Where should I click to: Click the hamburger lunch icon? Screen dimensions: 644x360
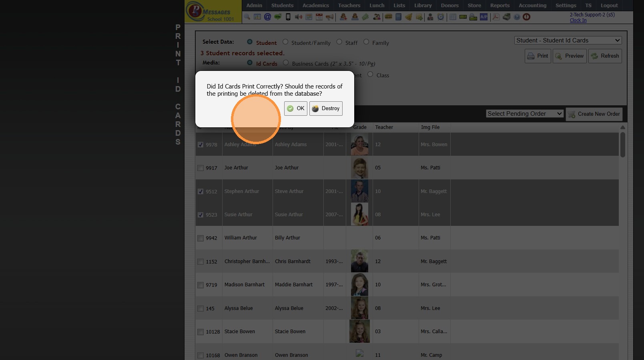[x=388, y=17]
